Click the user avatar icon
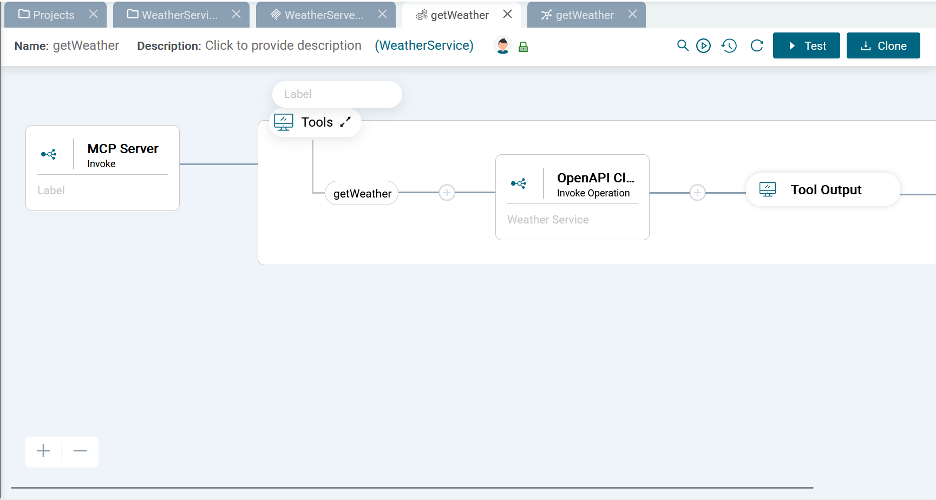Viewport: 936px width, 500px height. (503, 46)
